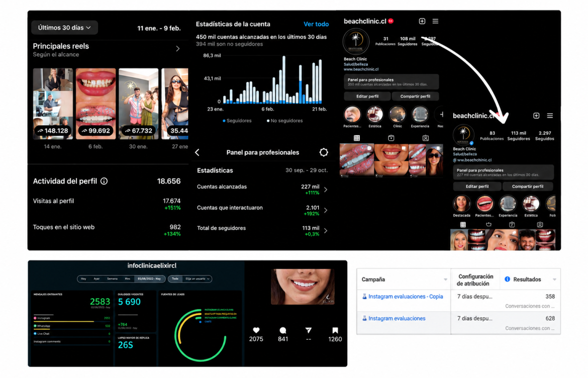Open Resultados column dropdown arrow
Image resolution: width=588 pixels, height=378 pixels.
(554, 279)
